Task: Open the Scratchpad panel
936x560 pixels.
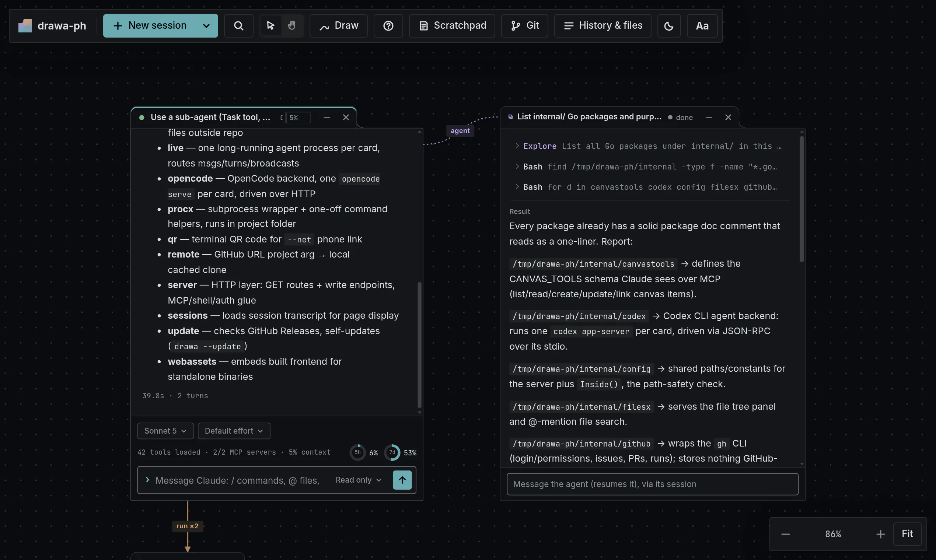Action: (452, 26)
